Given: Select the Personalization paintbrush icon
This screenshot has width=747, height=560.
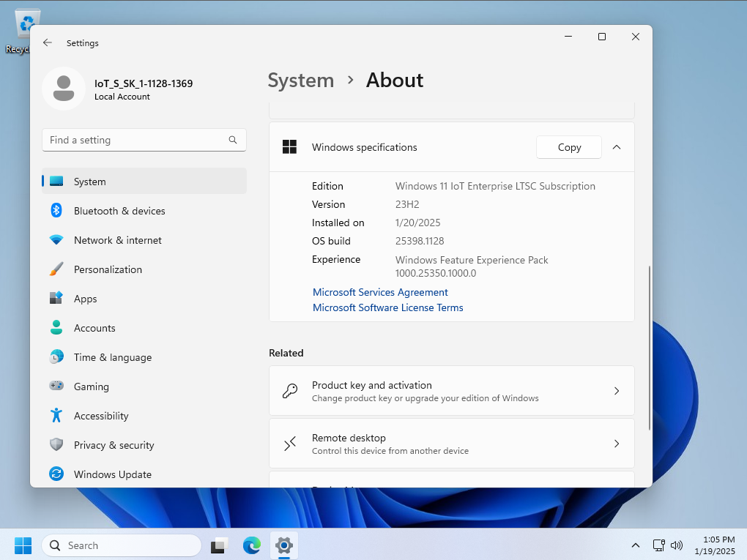Looking at the screenshot, I should point(56,269).
